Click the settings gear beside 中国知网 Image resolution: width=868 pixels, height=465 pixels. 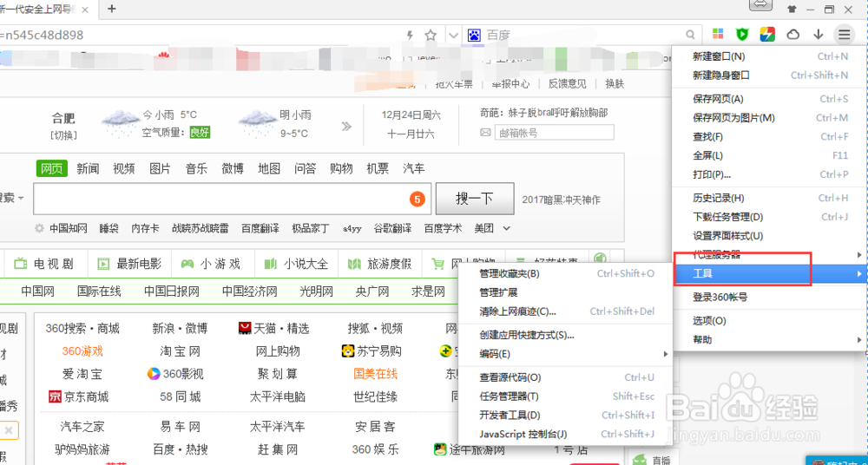point(39,228)
